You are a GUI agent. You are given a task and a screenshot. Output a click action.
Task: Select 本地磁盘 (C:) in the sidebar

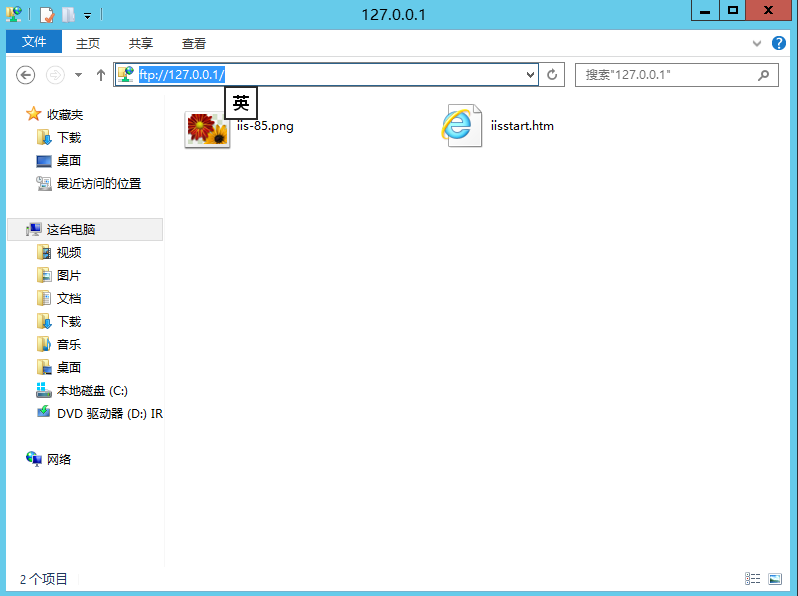click(92, 390)
